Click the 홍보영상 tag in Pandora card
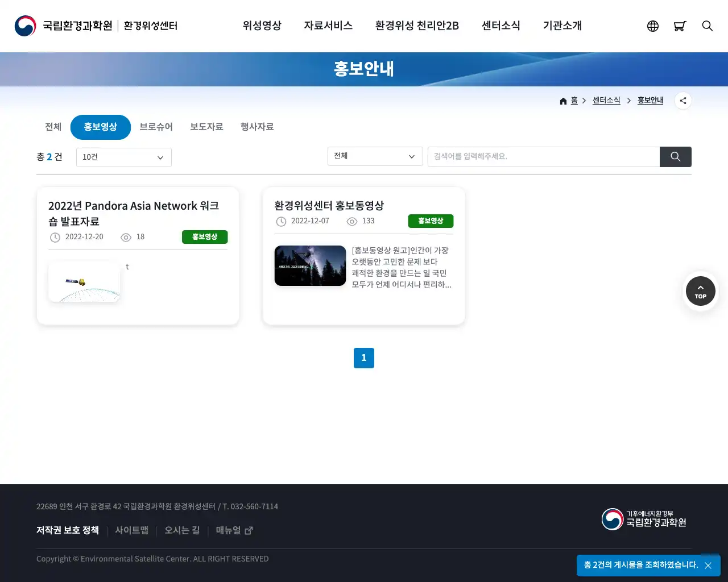 tap(205, 237)
